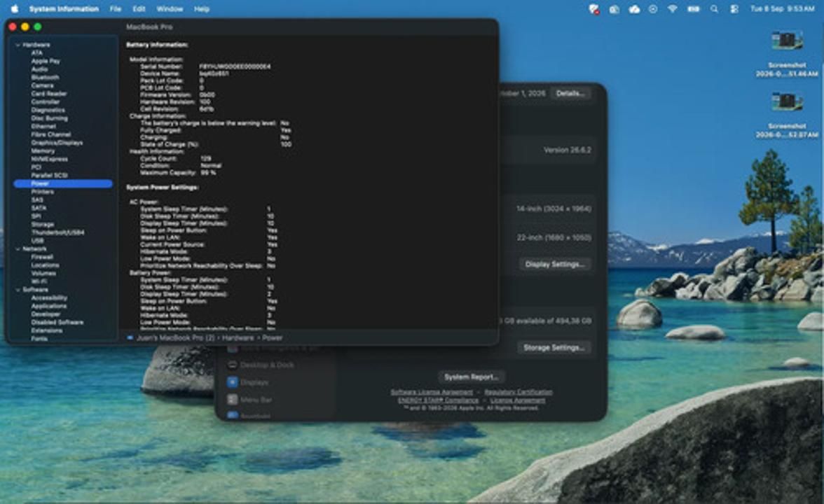Viewport: 824px width, 504px height.
Task: Click the date and time in menu bar
Action: 783,9
